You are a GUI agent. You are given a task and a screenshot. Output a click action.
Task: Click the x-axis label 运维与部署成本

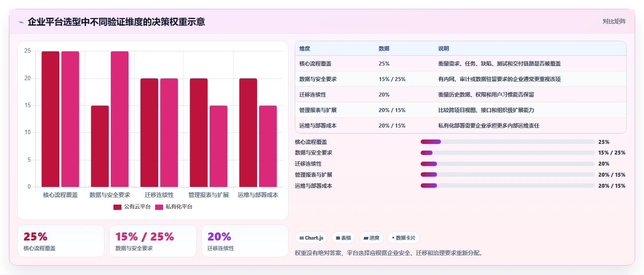(258, 195)
